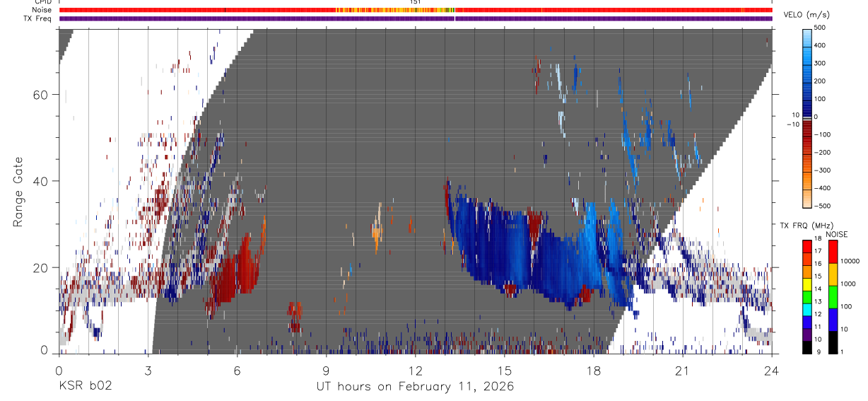Click the '1000' label on the NOISE scale
Screen dimensions: 868x401
click(848, 284)
